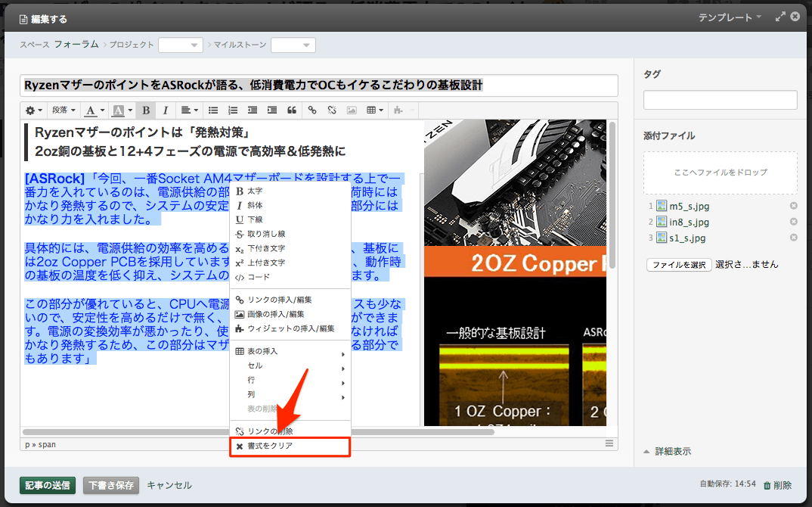Remove the in8_s.jpg attachment
Image resolution: width=812 pixels, height=507 pixels.
click(793, 222)
